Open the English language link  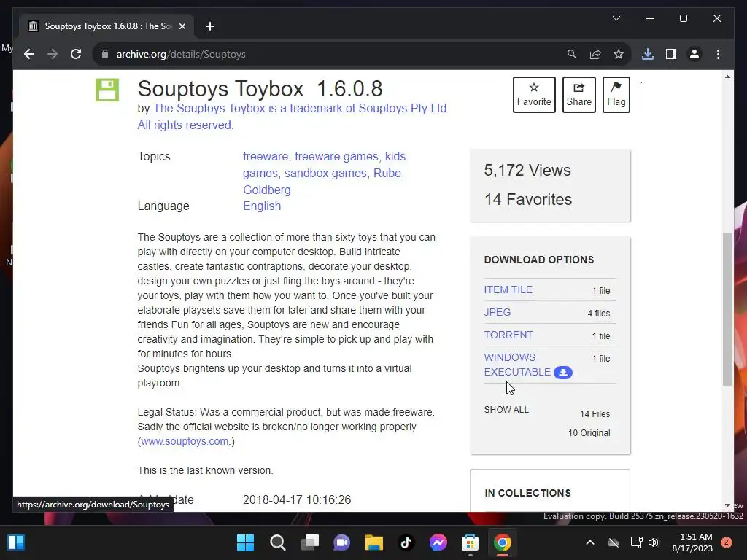pyautogui.click(x=262, y=206)
